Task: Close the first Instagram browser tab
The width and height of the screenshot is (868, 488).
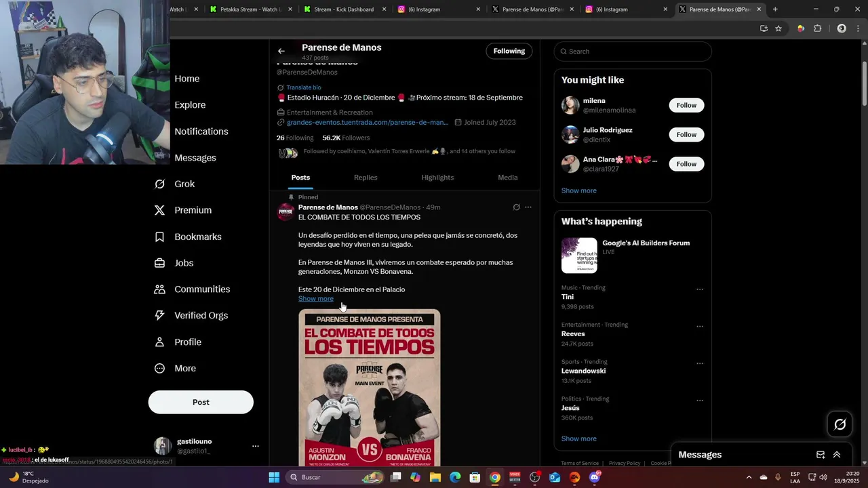Action: coord(478,9)
